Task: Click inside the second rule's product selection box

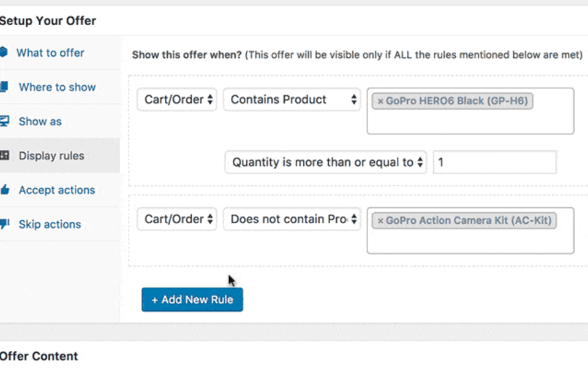Action: (x=470, y=239)
